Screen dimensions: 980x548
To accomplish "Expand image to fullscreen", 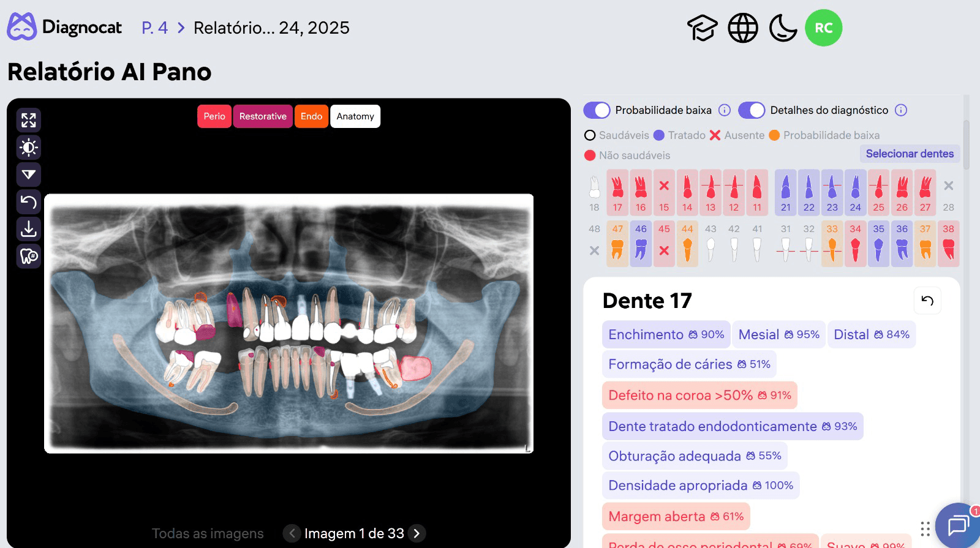I will (x=29, y=120).
